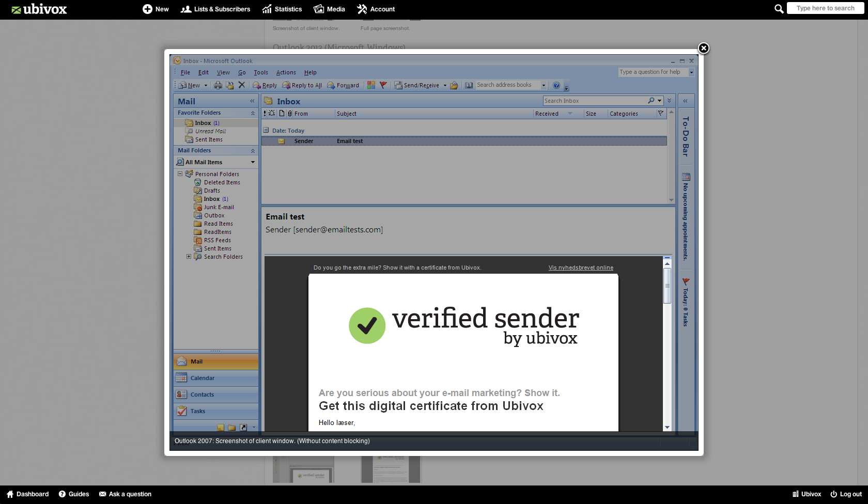The height and width of the screenshot is (504, 868).
Task: Log out via the footer link
Action: [x=846, y=494]
